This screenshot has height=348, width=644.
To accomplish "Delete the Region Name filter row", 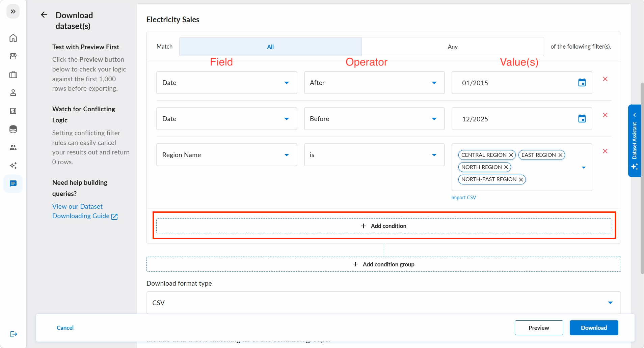I will tap(605, 151).
